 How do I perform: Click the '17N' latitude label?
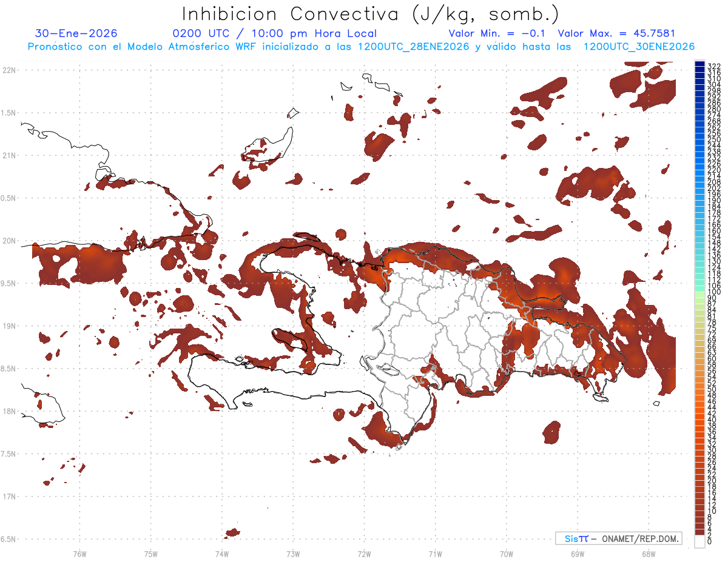(x=9, y=497)
